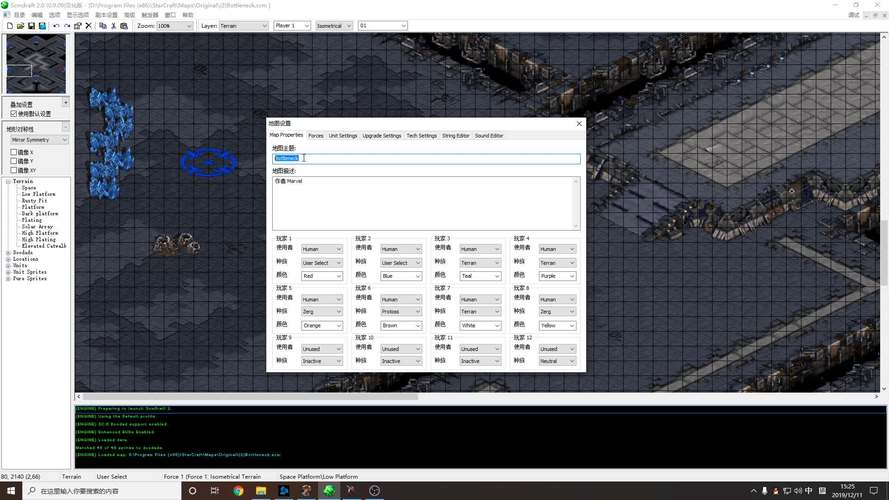Open player 3 Teal color dropdown
The height and width of the screenshot is (500, 889).
click(480, 276)
